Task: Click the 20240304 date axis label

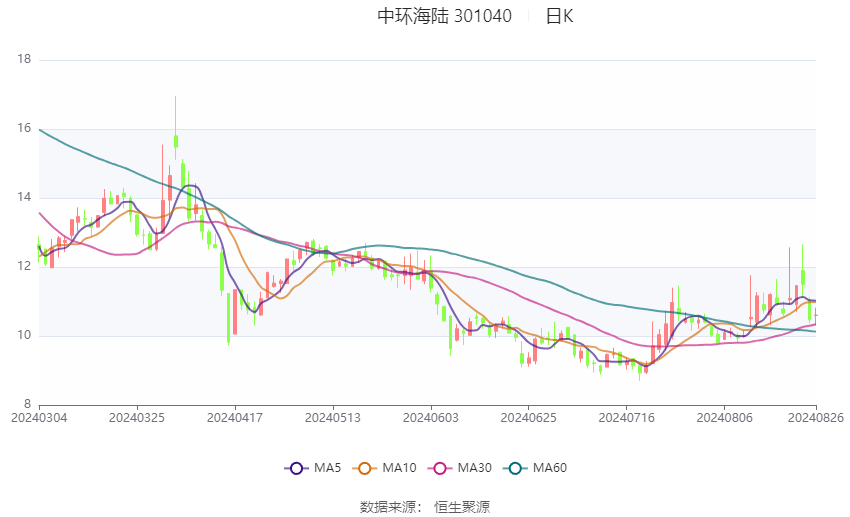Action: tap(39, 418)
